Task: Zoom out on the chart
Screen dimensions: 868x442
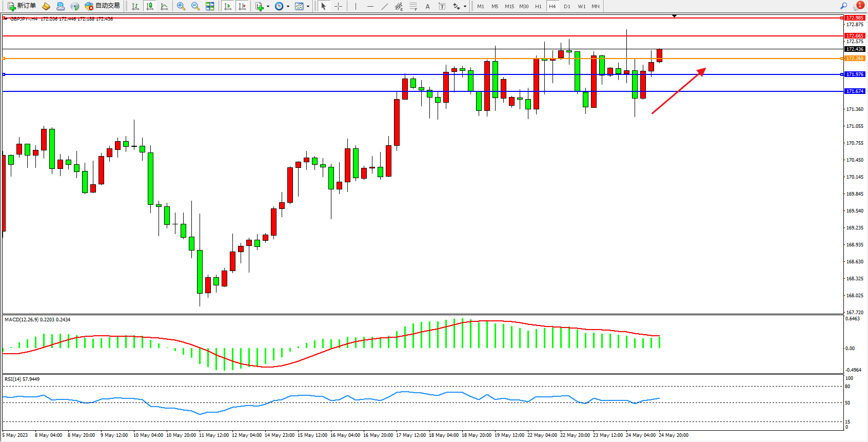Action: 195,6
